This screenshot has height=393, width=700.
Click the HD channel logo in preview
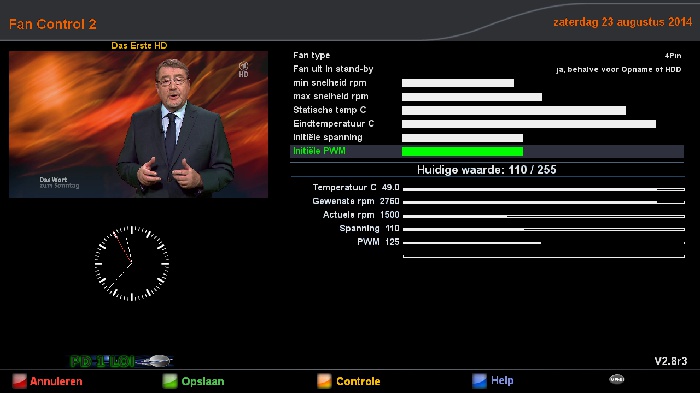click(243, 70)
